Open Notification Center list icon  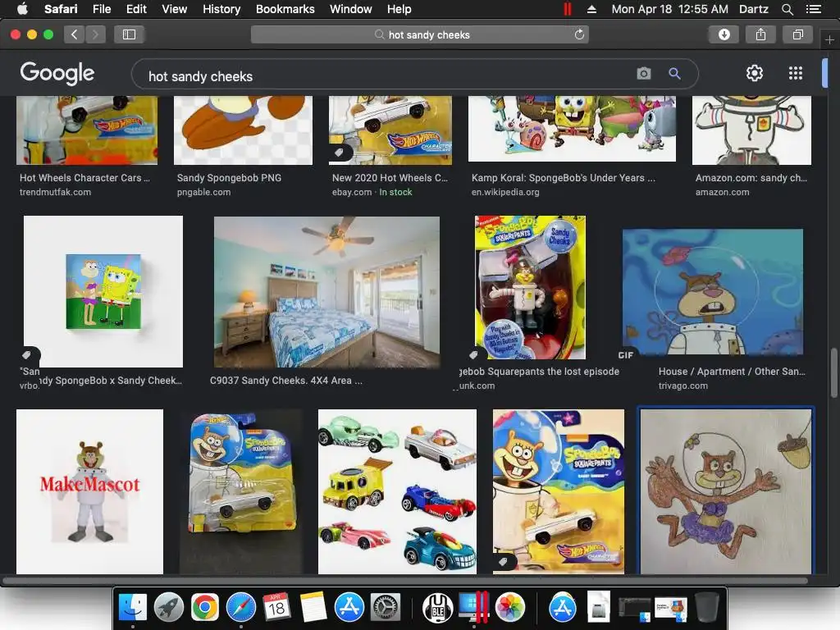coord(813,9)
